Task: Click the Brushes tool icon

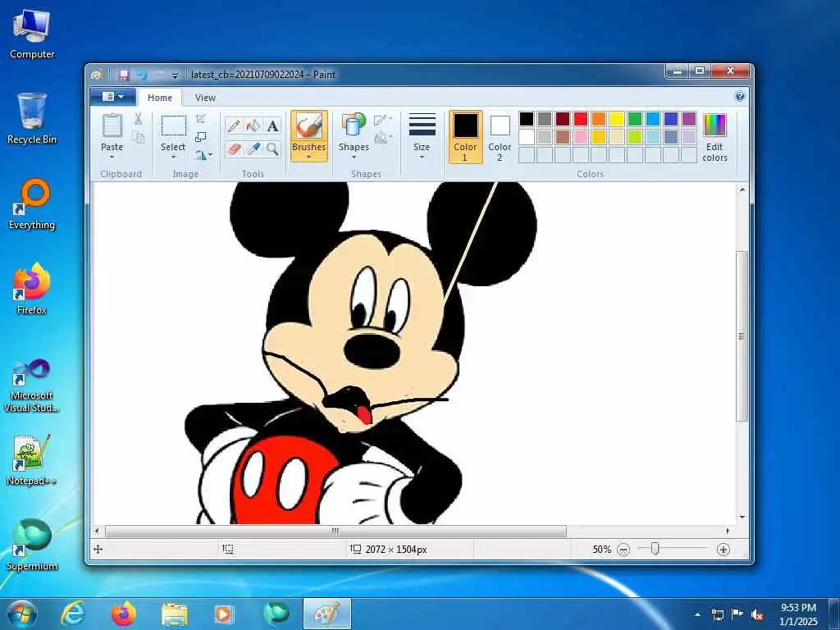Action: pos(309,126)
